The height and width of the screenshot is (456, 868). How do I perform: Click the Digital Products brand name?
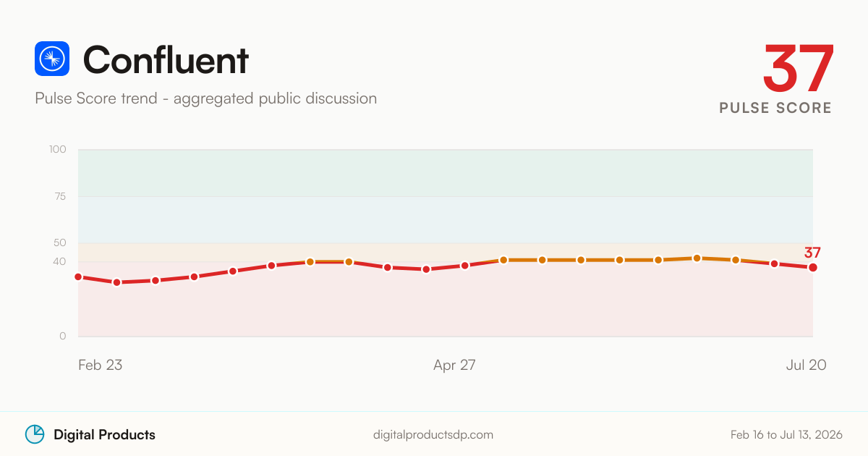tap(104, 435)
